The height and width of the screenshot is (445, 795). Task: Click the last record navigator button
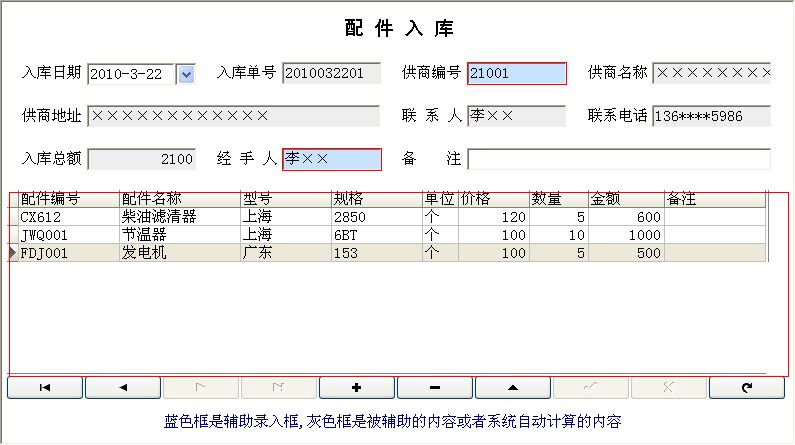click(279, 388)
